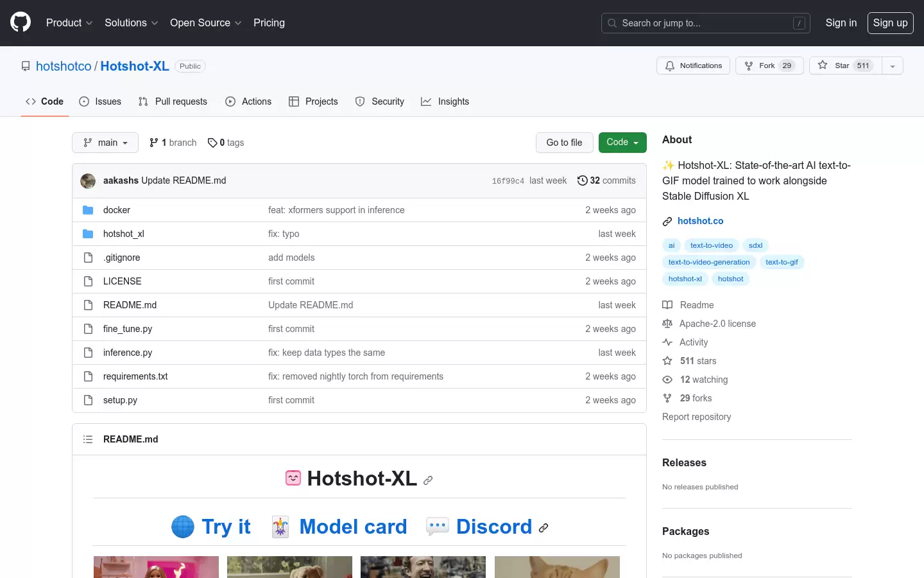This screenshot has width=924, height=578.
Task: Click the star icon to star the repository
Action: (823, 65)
